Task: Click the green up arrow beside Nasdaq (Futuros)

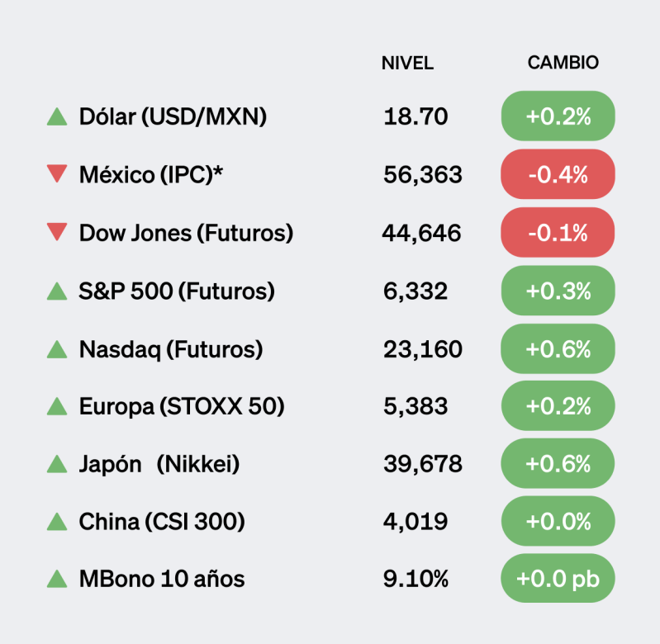Action: (57, 349)
